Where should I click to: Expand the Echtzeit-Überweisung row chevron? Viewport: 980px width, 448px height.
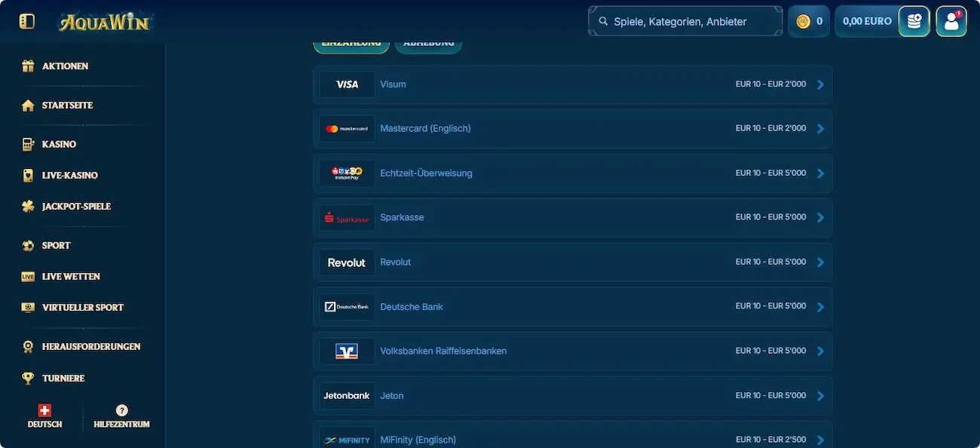pyautogui.click(x=821, y=173)
